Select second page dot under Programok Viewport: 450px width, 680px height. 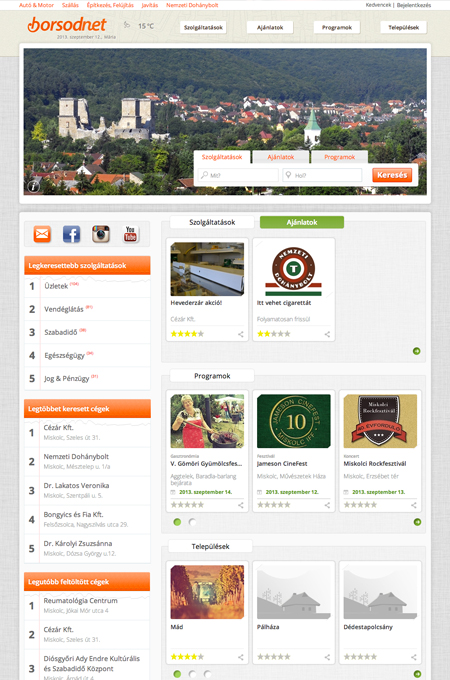click(x=192, y=522)
